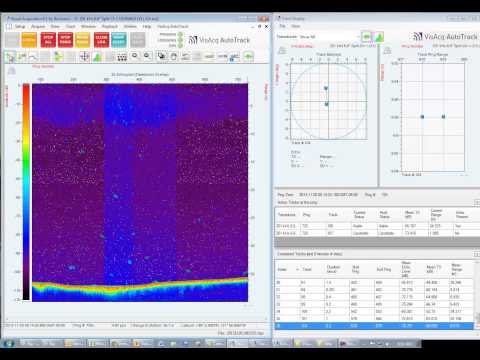Select the highlighted blue row in Completed Tracks

(x=374, y=326)
